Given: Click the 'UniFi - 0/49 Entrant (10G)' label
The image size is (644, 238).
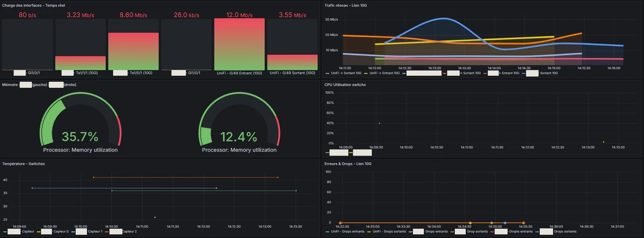Looking at the screenshot, I should click(239, 73).
